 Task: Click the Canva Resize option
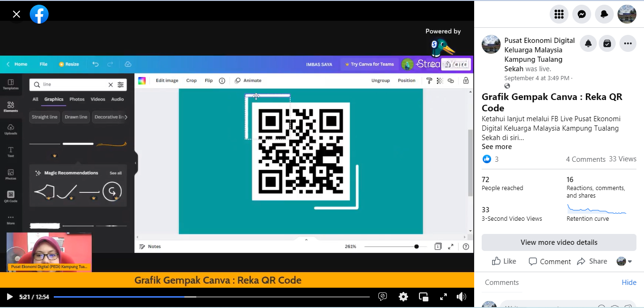(69, 64)
